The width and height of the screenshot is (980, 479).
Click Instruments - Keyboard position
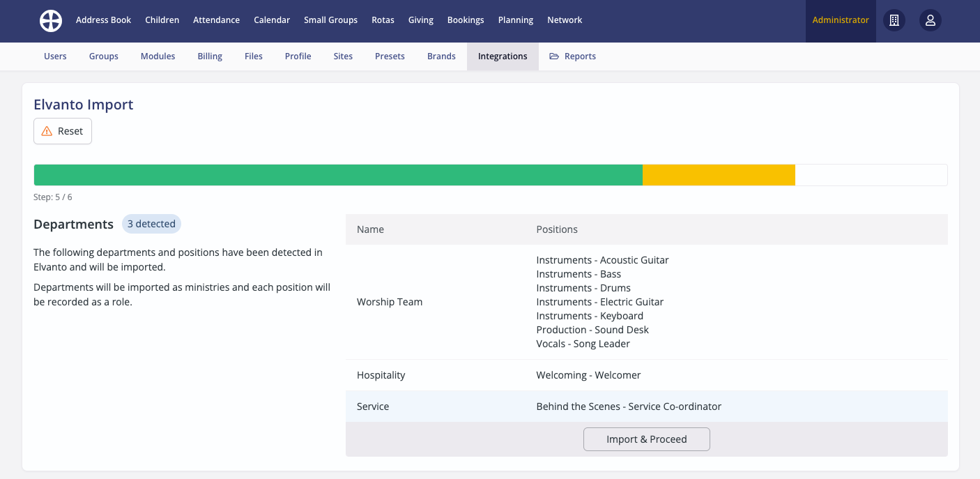click(590, 316)
